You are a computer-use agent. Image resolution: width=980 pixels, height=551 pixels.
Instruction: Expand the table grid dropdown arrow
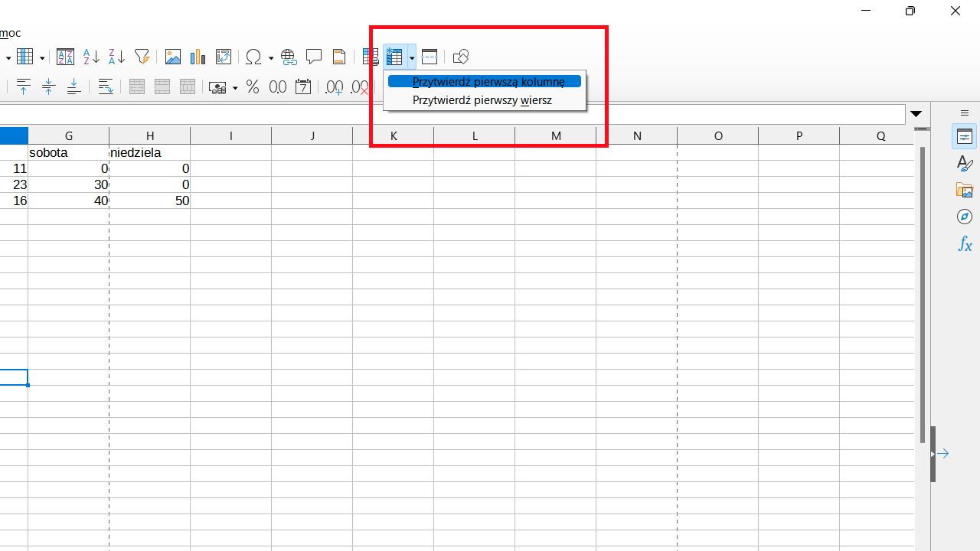pos(41,57)
